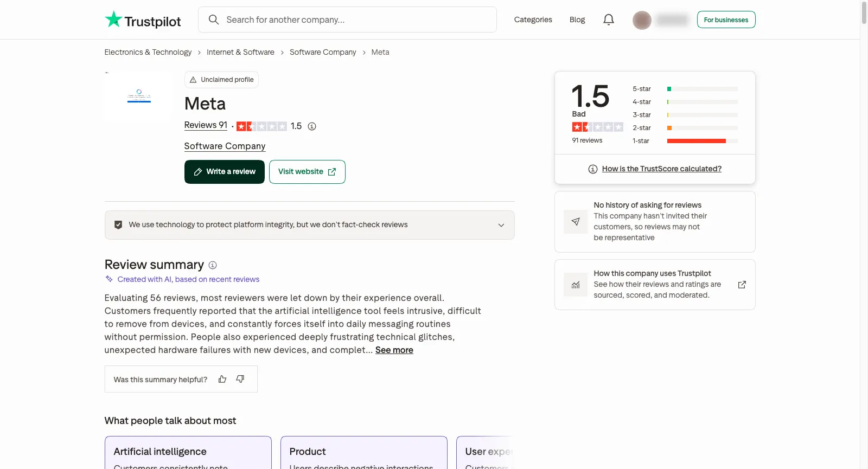Viewport: 868px width, 469px height.
Task: Click the Meta breadcrumb text
Action: [x=380, y=52]
